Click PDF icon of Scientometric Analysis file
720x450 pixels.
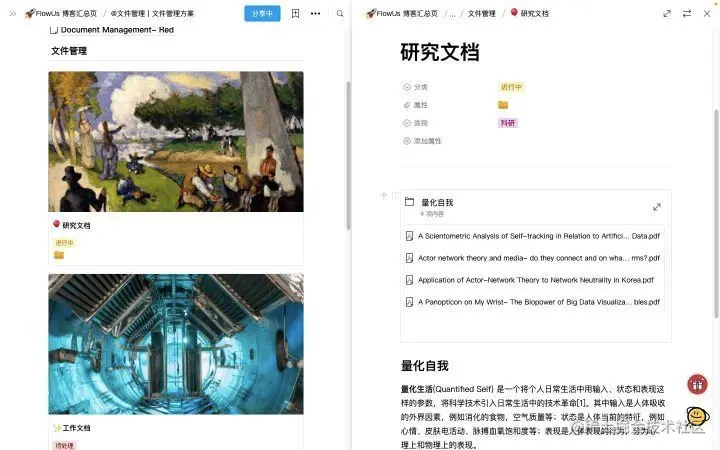pyautogui.click(x=409, y=236)
